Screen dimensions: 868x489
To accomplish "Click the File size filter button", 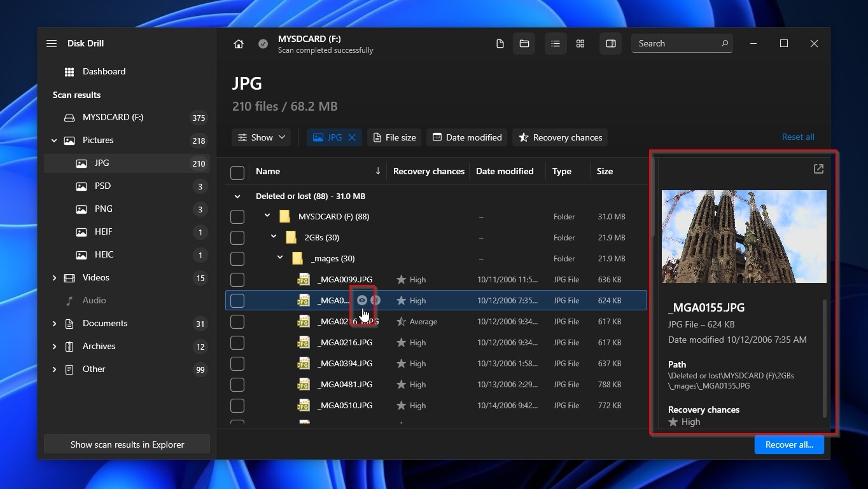I will click(x=395, y=137).
